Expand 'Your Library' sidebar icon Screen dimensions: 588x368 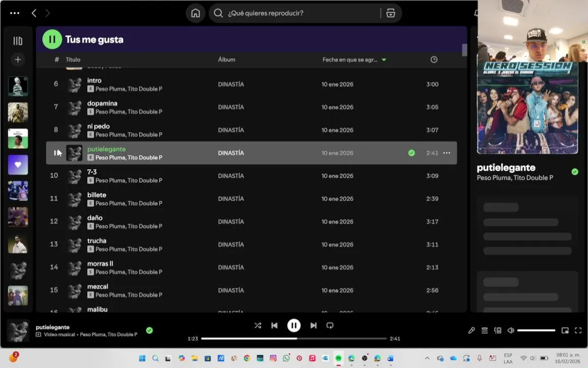coord(18,40)
